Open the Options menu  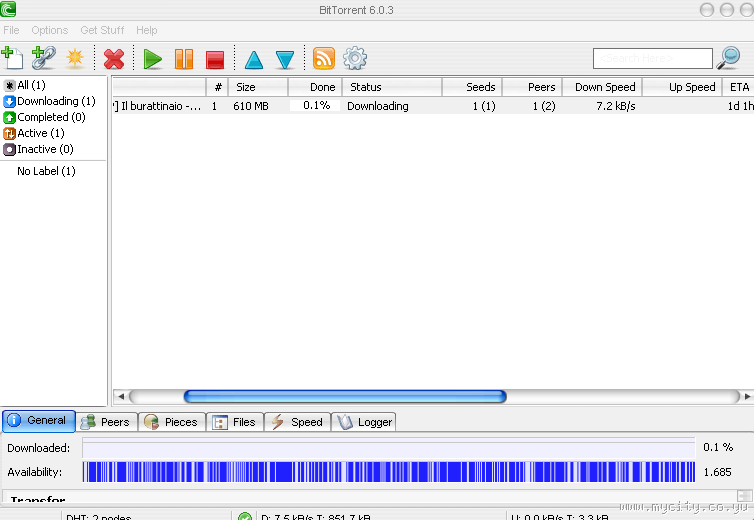click(50, 30)
